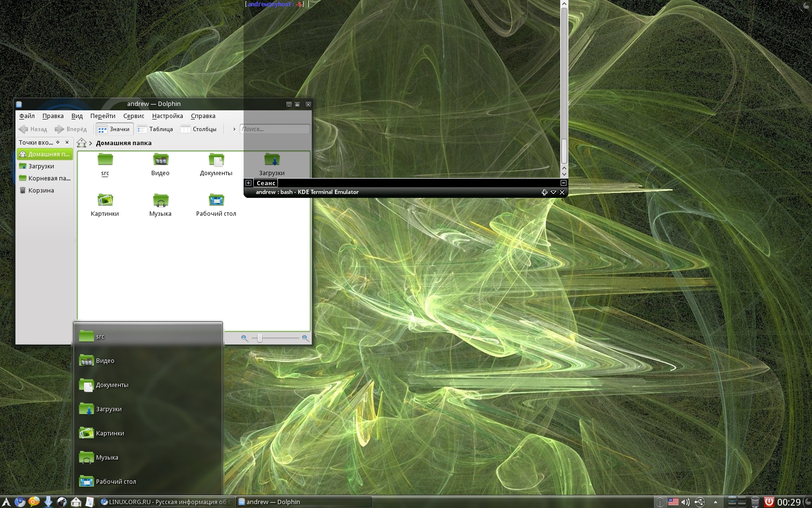Open Загрузки in the folder popup list

(148, 409)
